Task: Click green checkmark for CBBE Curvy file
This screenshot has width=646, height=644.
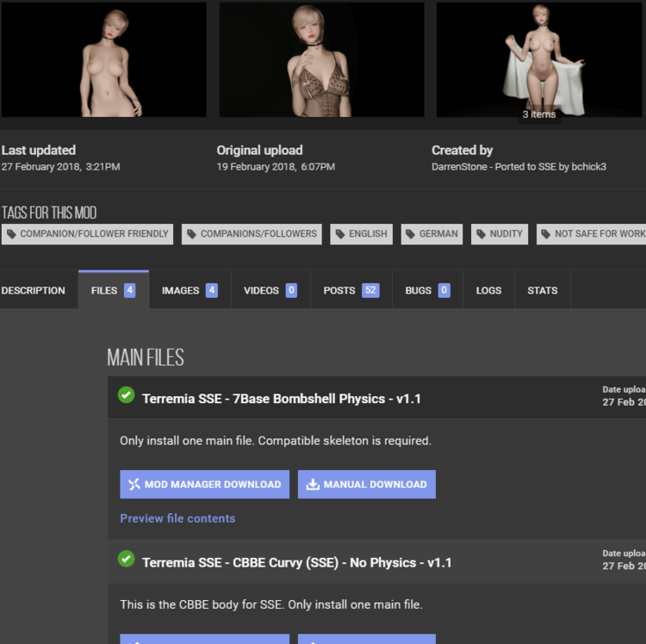Action: coord(126,559)
